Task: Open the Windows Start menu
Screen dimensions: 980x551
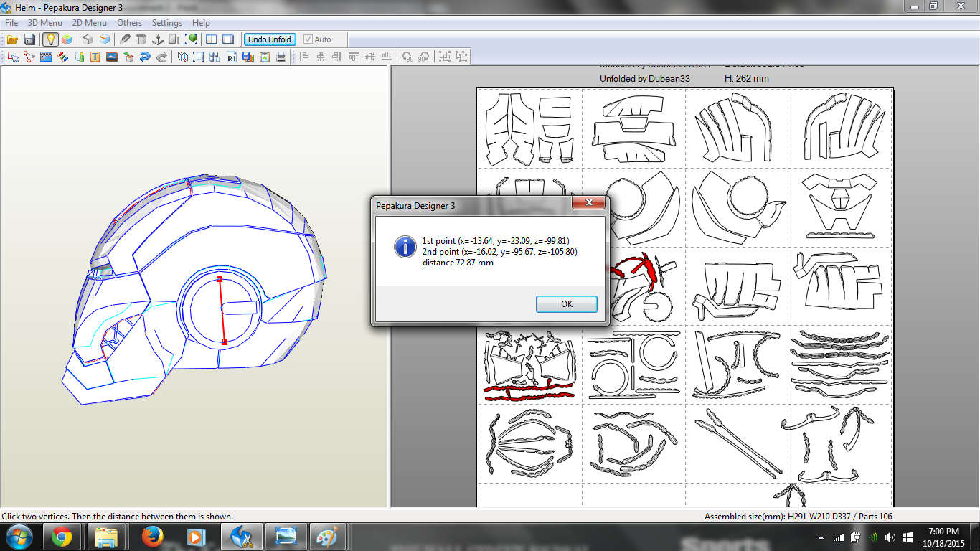Action: tap(19, 537)
